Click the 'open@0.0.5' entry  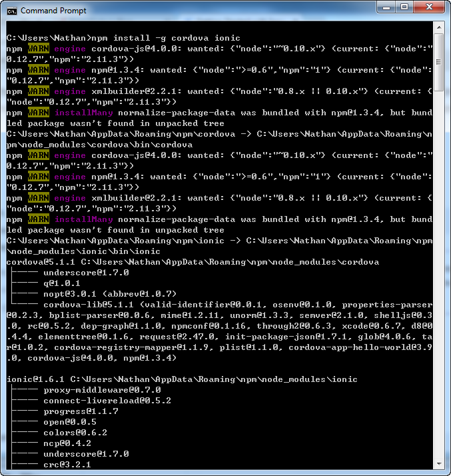tap(70, 422)
